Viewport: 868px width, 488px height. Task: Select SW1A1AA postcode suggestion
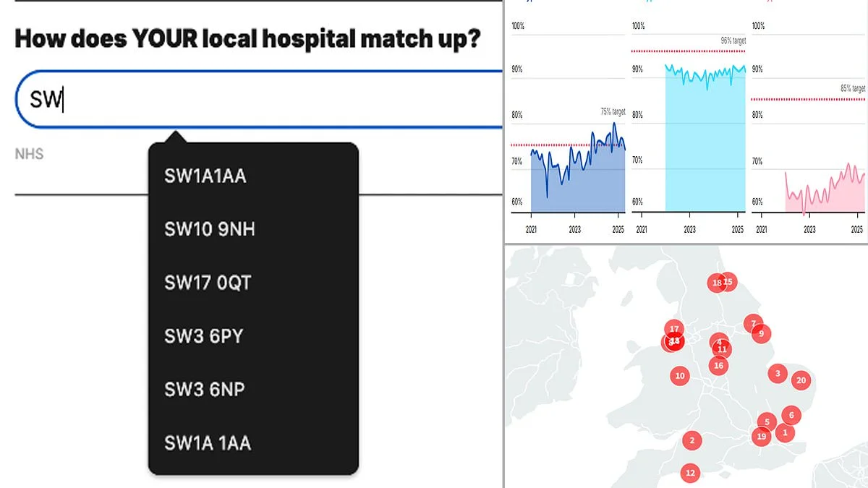(x=205, y=176)
